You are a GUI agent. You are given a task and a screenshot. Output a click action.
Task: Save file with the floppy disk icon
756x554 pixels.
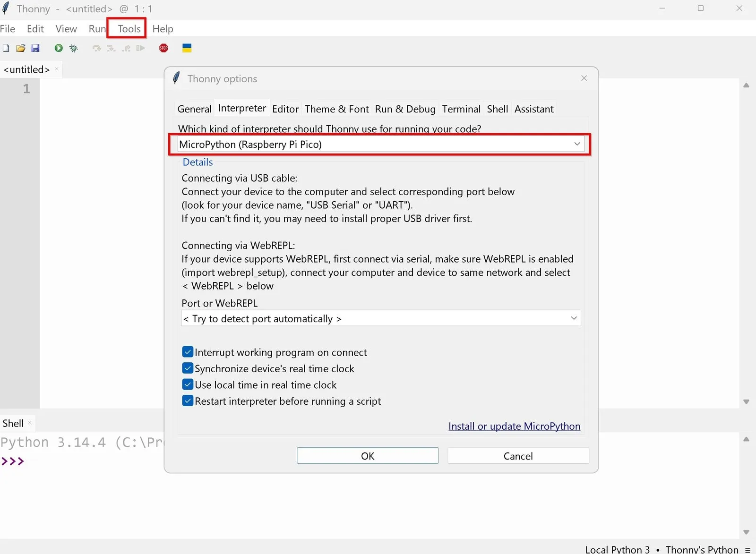[35, 48]
